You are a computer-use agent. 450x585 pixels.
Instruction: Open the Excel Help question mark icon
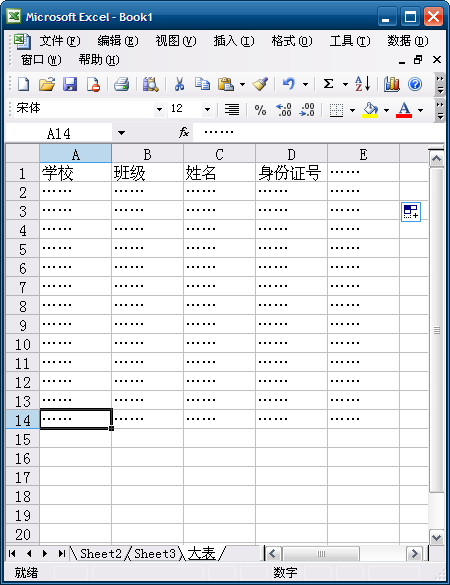[415, 84]
